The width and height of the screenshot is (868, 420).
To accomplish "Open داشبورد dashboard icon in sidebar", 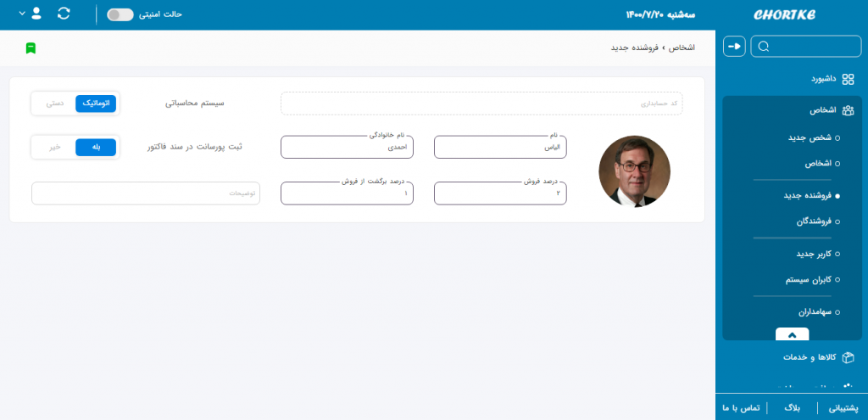I will click(848, 79).
